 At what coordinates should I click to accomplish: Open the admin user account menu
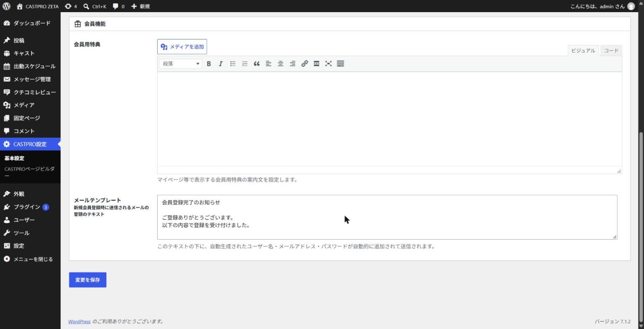click(x=602, y=6)
